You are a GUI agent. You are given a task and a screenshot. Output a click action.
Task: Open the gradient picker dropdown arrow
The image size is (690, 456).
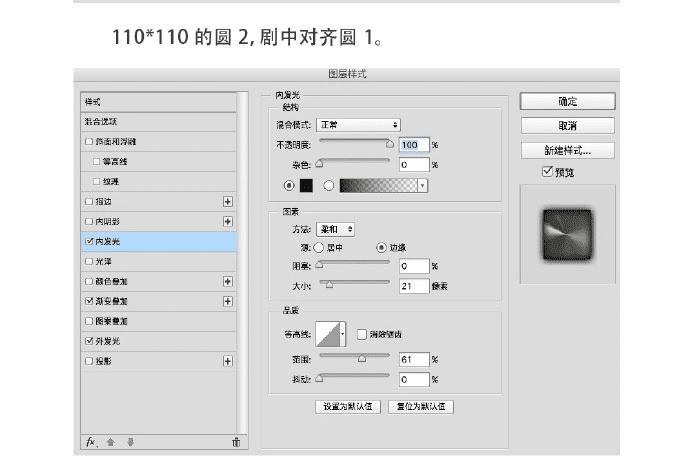pyautogui.click(x=422, y=186)
